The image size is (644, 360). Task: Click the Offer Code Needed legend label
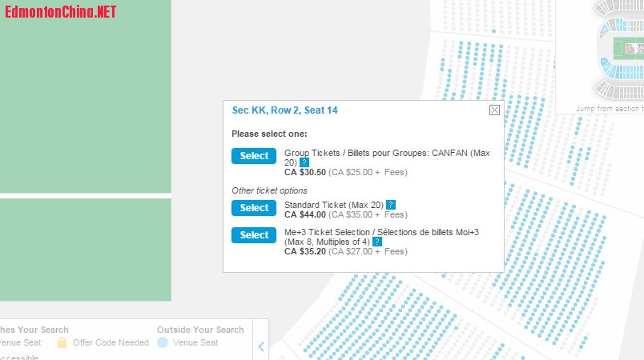pos(111,342)
